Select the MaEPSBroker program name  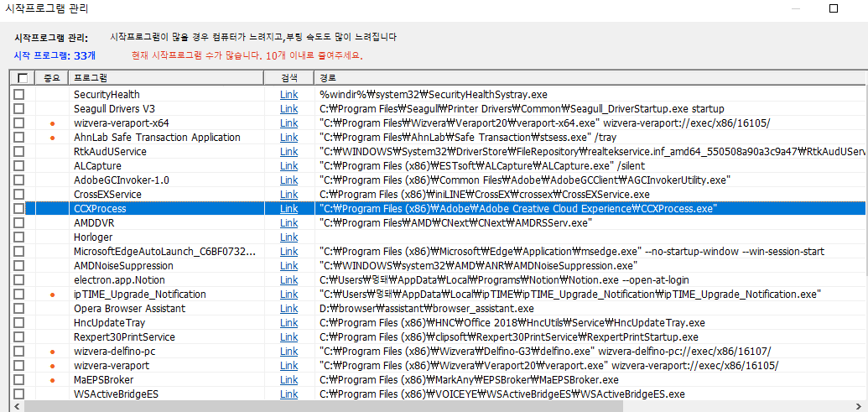click(103, 380)
